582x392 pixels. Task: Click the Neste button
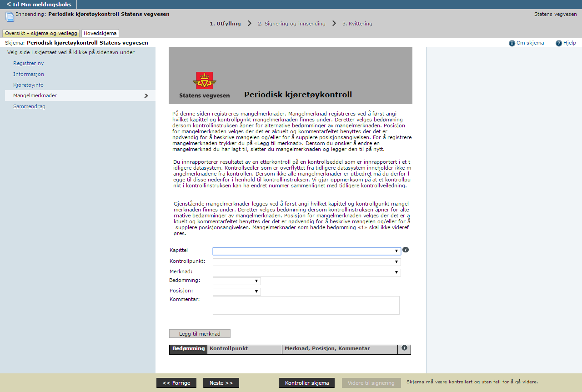tap(221, 383)
